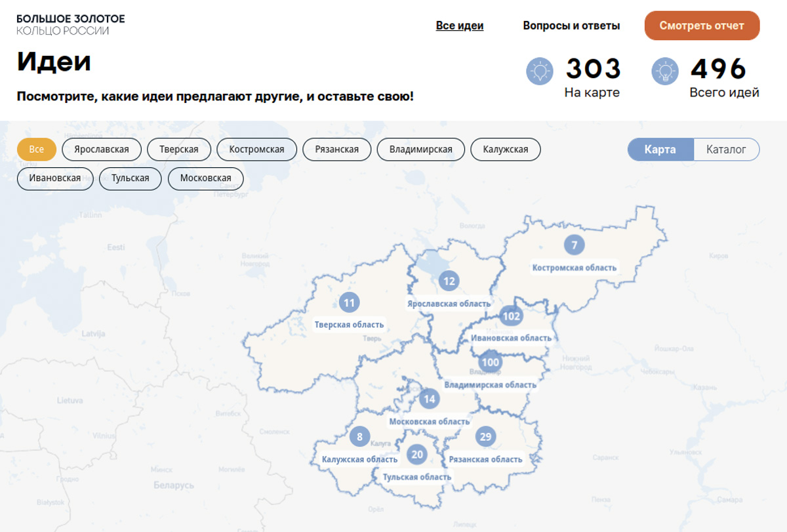Screen dimensions: 787x532
Task: Select the 29 ideas marker in Ryazan region
Action: 485,437
